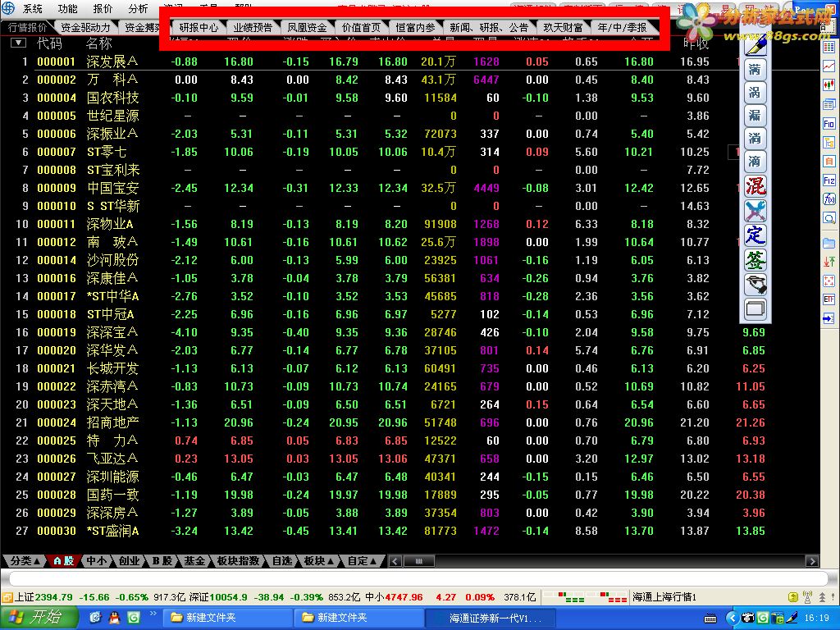
Task: Select the 板块指数 bottom tab
Action: pos(238,561)
